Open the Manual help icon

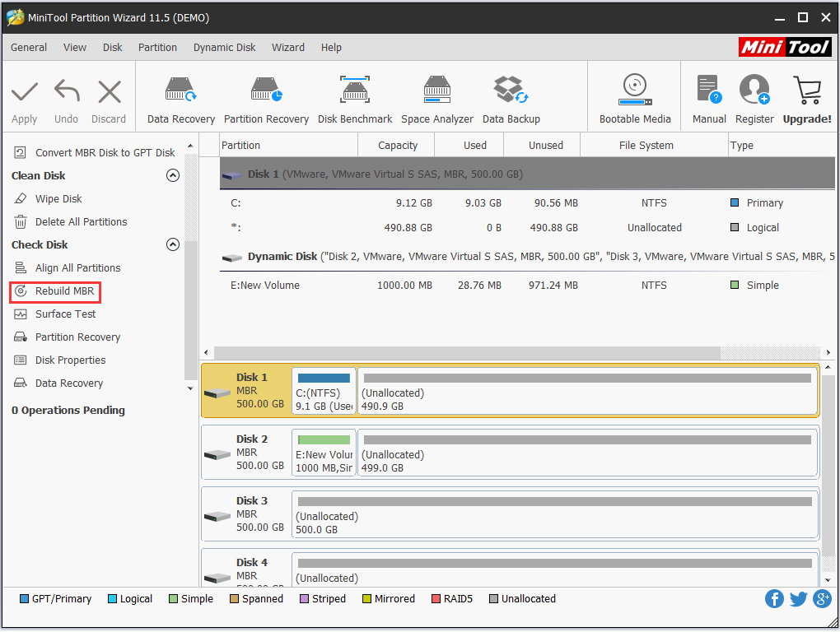tap(709, 90)
